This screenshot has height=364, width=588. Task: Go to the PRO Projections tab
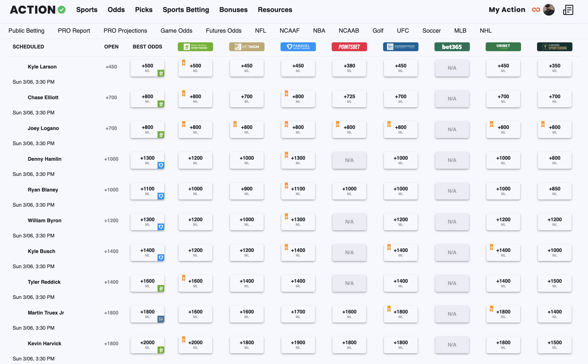coord(125,31)
